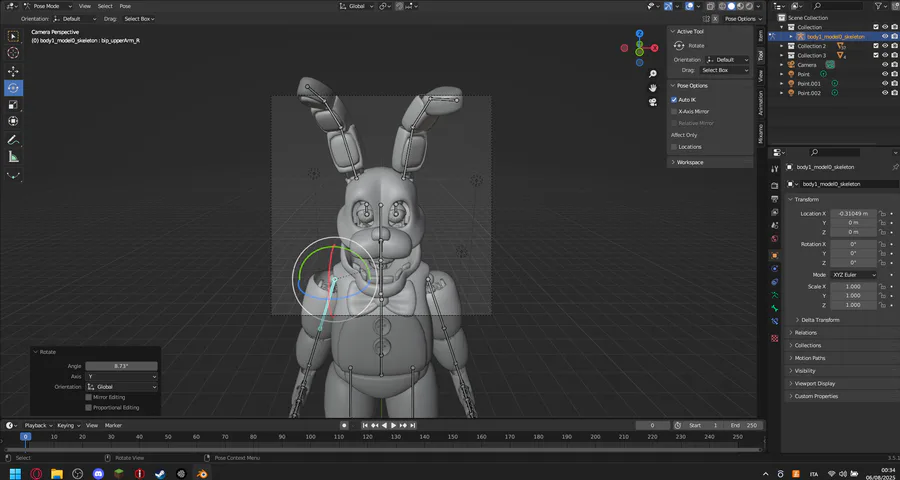Hide Collection 2 with its eye icon
This screenshot has height=480, width=900.
point(885,46)
